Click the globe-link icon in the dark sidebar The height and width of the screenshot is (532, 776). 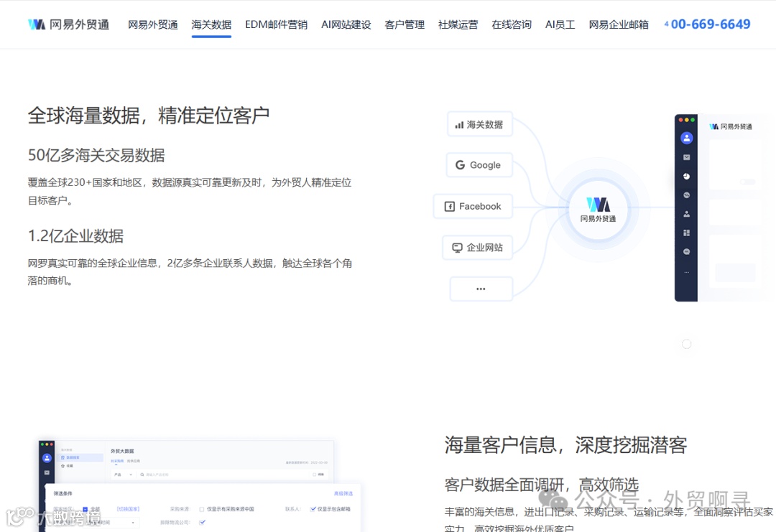pos(686,195)
